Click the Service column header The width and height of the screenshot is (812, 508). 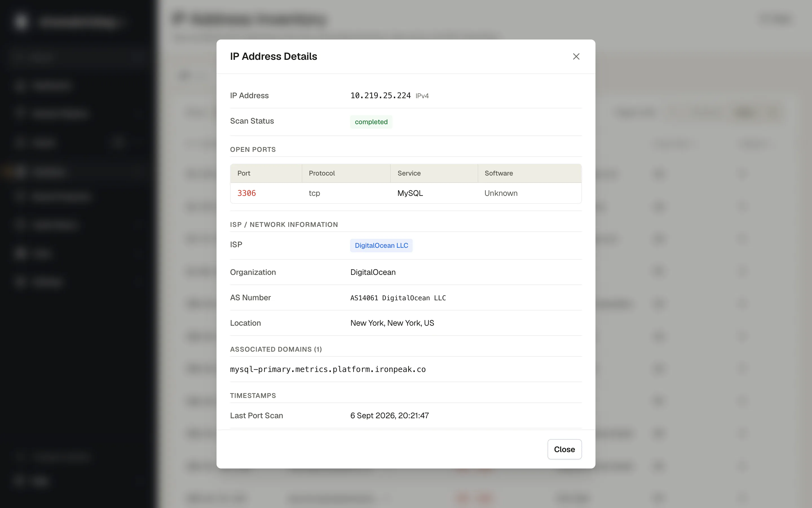coord(434,173)
